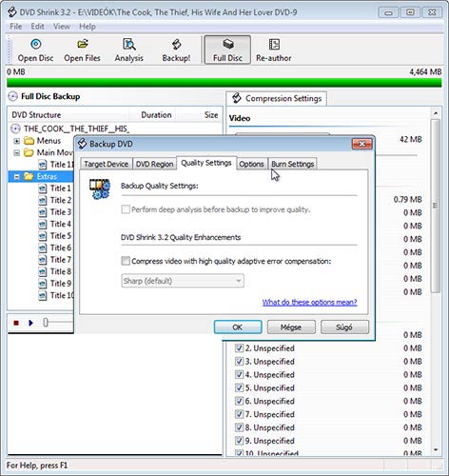The image size is (449, 476).
Task: Collapse the Main Movie tree node
Action: pyautogui.click(x=17, y=153)
